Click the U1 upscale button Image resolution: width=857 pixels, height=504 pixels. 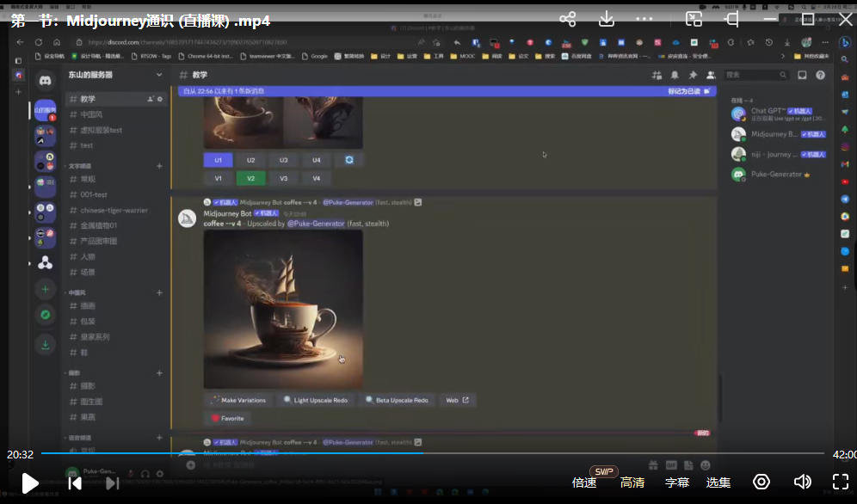(x=219, y=160)
